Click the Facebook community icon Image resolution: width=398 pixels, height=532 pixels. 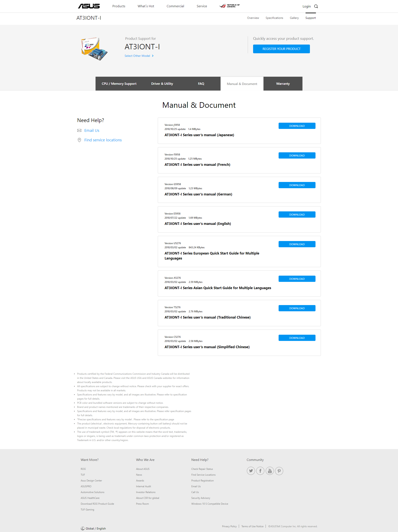260,471
